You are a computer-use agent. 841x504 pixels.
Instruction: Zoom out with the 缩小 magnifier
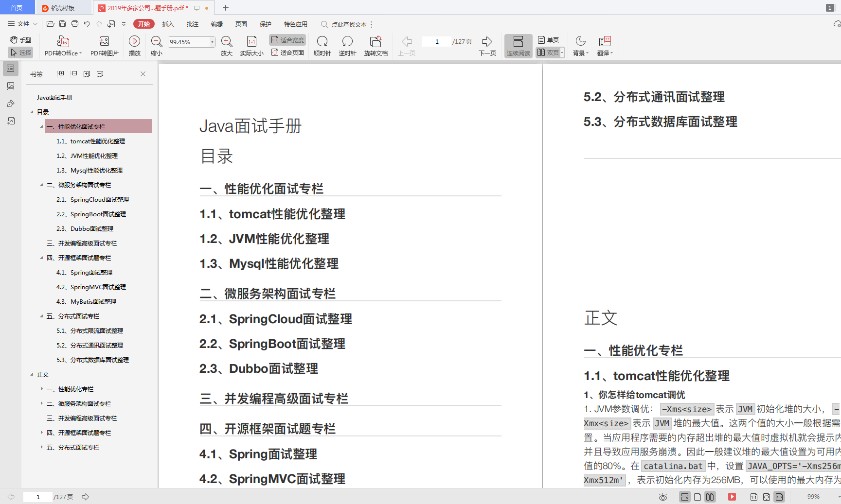point(157,46)
